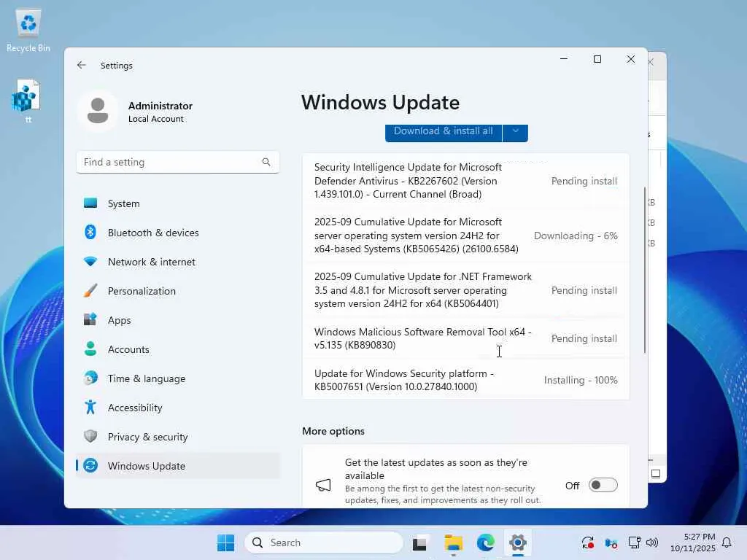The image size is (747, 560).
Task: Open Task View from the taskbar
Action: pos(419,542)
